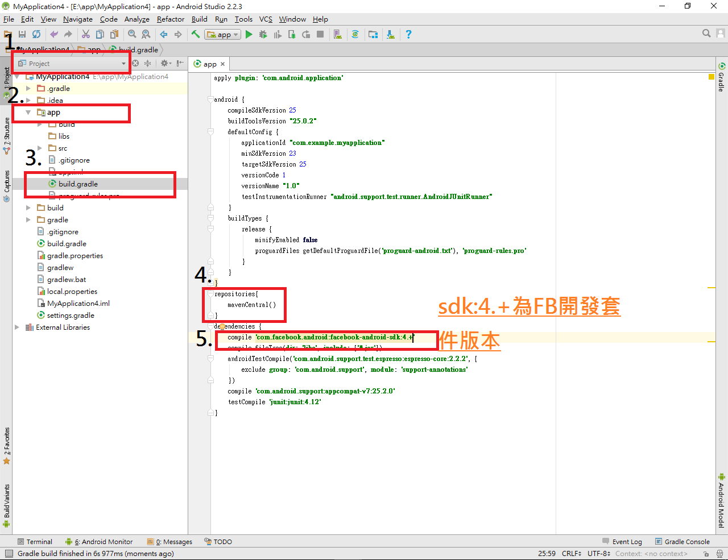
Task: Click the Search Everywhere magnifier
Action: click(x=706, y=34)
